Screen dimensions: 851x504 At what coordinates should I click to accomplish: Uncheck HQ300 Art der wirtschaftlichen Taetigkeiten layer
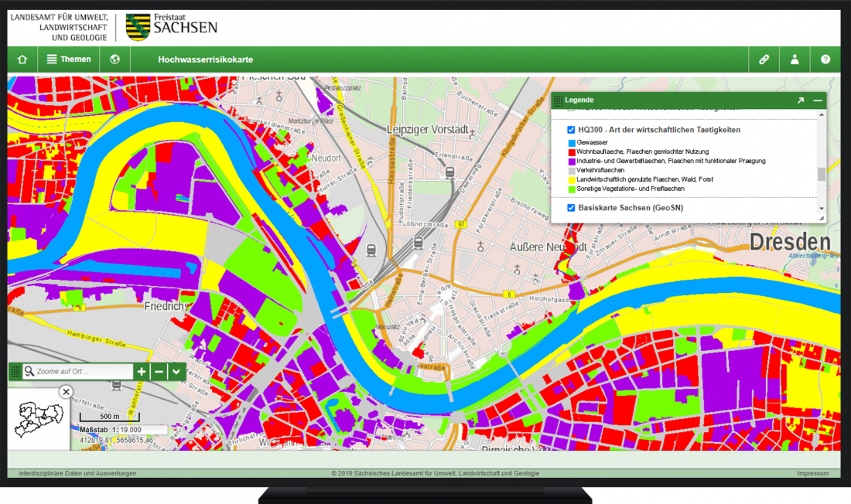coord(571,130)
